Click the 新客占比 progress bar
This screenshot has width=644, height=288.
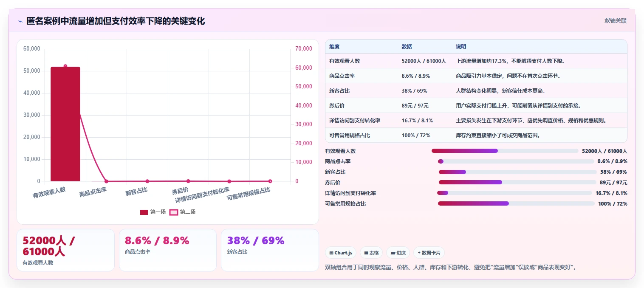tap(517, 172)
